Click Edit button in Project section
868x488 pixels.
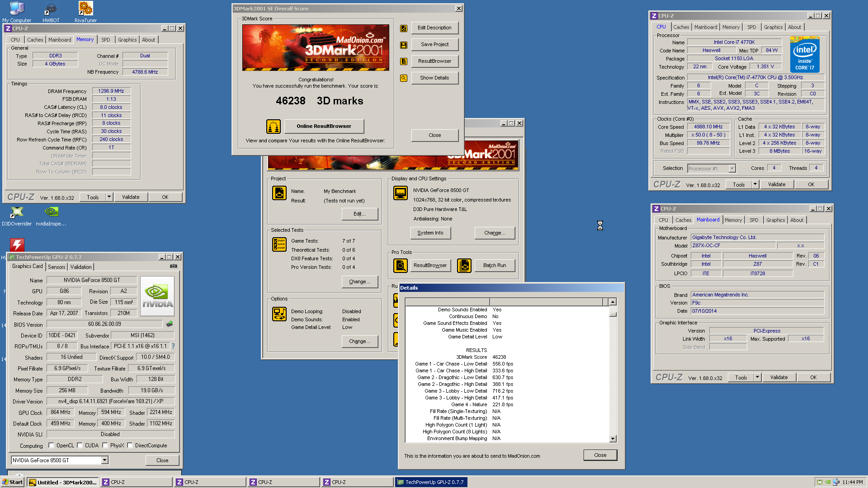click(359, 214)
